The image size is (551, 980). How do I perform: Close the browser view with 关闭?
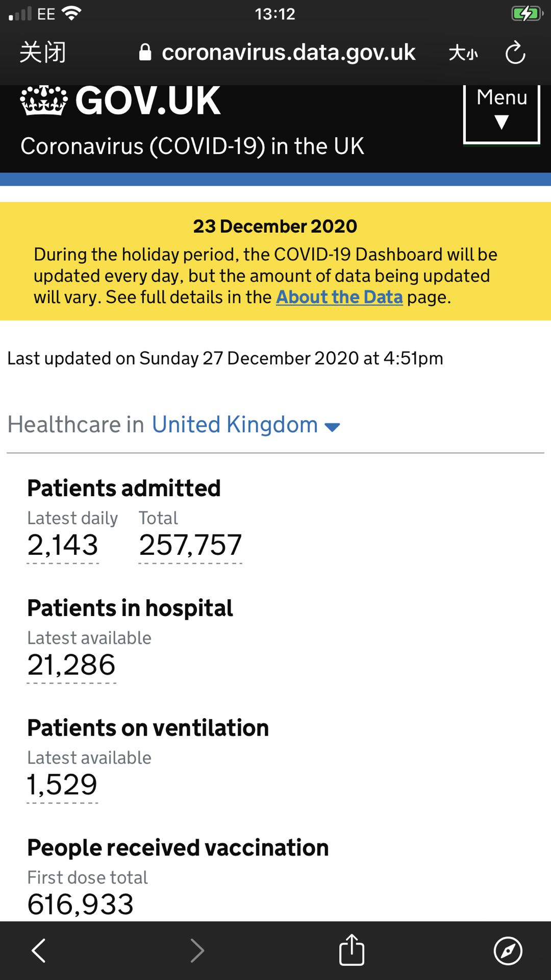(x=43, y=53)
